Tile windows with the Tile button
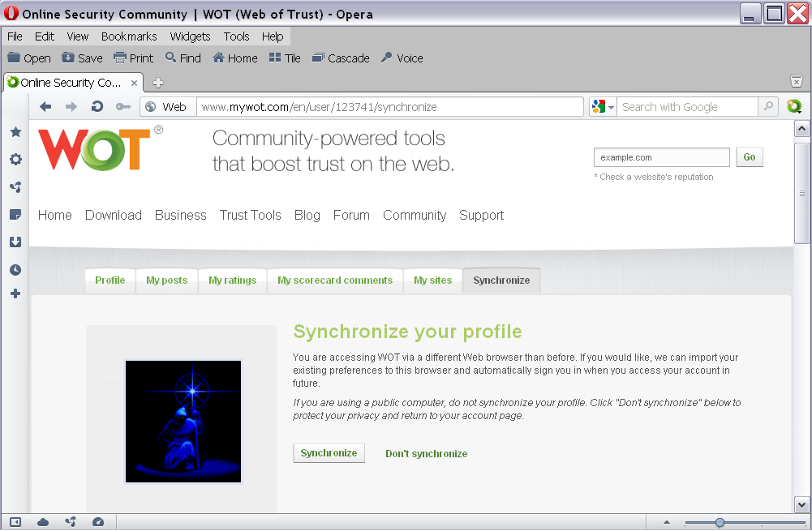The image size is (812, 531). click(285, 58)
